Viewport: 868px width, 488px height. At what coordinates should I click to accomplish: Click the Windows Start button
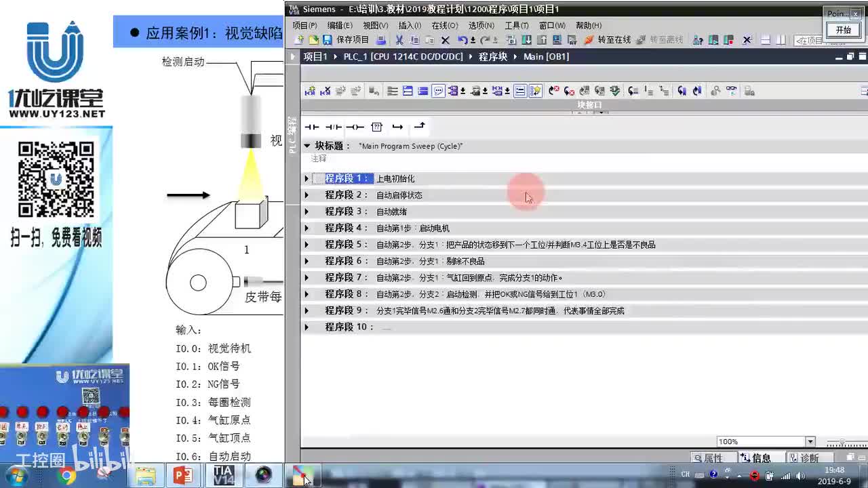16,476
